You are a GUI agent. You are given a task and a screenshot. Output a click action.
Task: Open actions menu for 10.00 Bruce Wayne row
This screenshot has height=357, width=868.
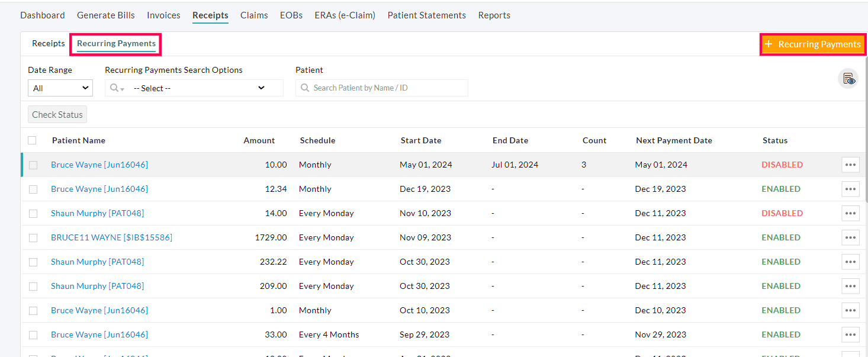850,165
